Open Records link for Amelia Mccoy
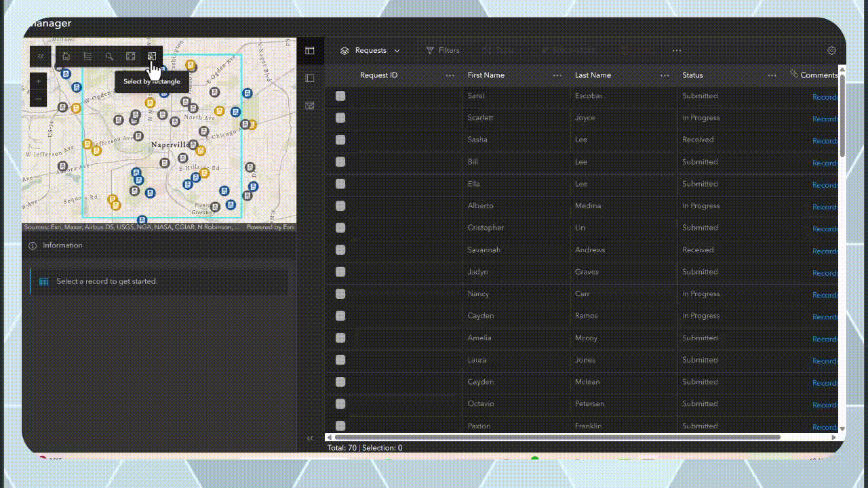 tap(825, 339)
